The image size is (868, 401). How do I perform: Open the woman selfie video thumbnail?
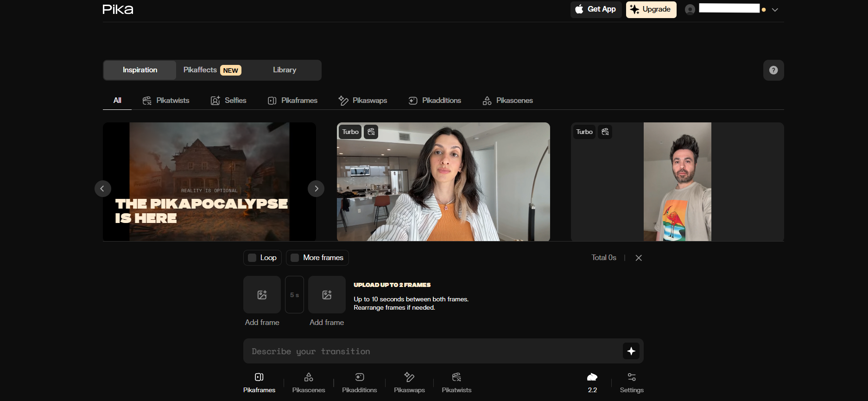click(444, 182)
